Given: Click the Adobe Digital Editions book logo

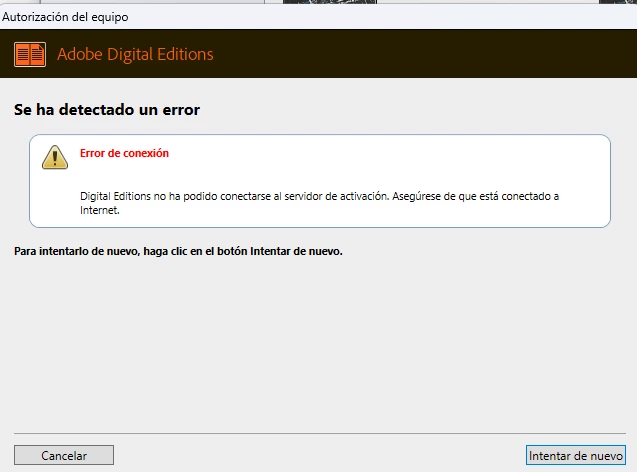Looking at the screenshot, I should (x=30, y=54).
